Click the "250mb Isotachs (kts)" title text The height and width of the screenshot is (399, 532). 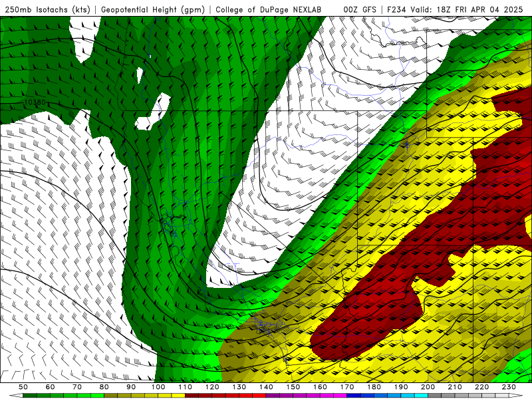coord(47,9)
